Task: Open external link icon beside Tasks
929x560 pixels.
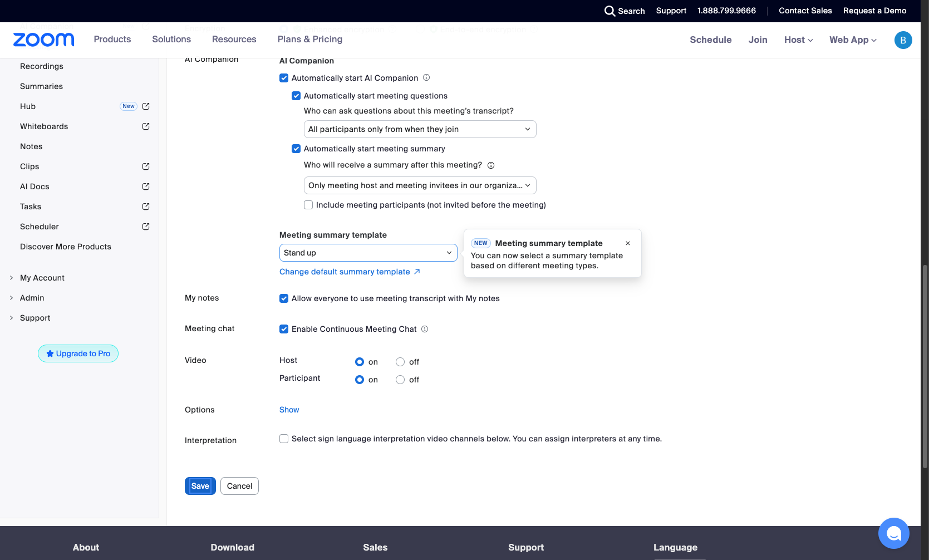Action: (146, 207)
